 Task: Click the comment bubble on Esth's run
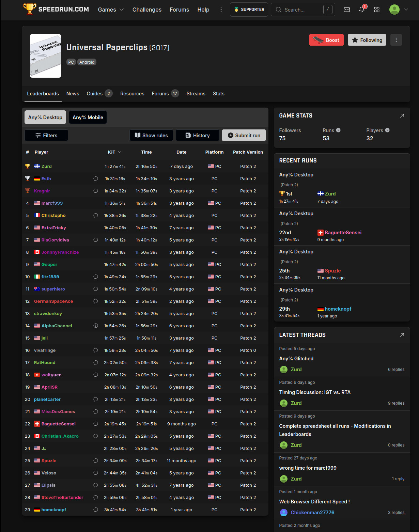96,178
